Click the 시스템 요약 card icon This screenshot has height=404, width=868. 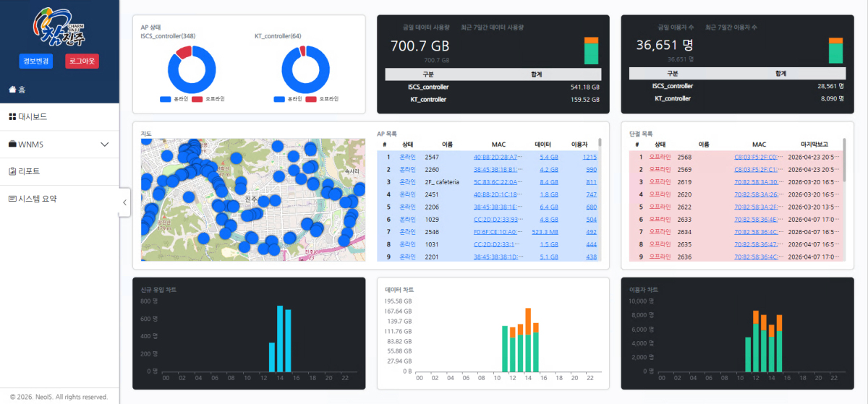pos(12,199)
